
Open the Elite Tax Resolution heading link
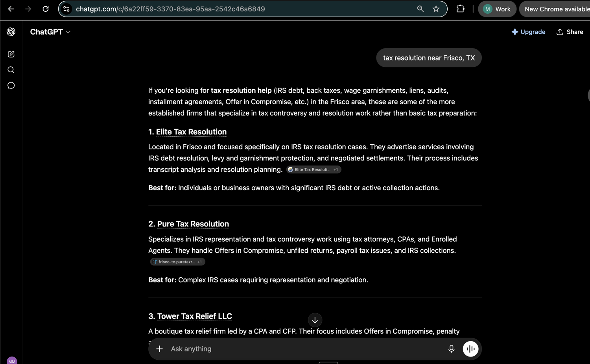coord(191,132)
